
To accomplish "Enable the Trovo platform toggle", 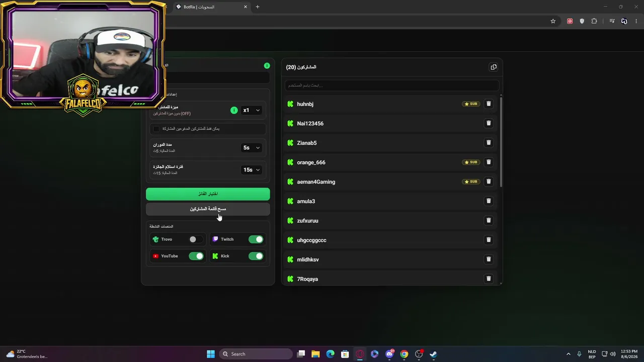I will coord(195,239).
